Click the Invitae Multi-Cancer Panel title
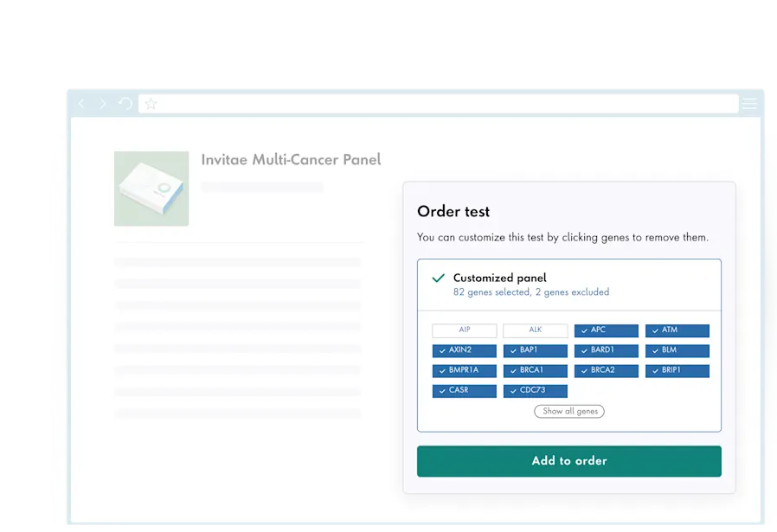This screenshot has width=777, height=532. pos(291,159)
